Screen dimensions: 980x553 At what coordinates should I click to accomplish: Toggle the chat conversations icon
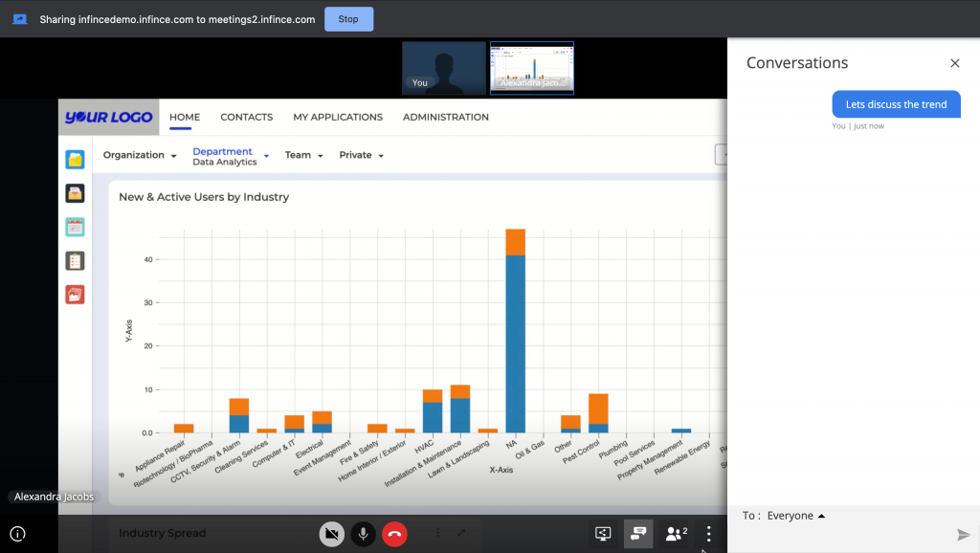[638, 534]
